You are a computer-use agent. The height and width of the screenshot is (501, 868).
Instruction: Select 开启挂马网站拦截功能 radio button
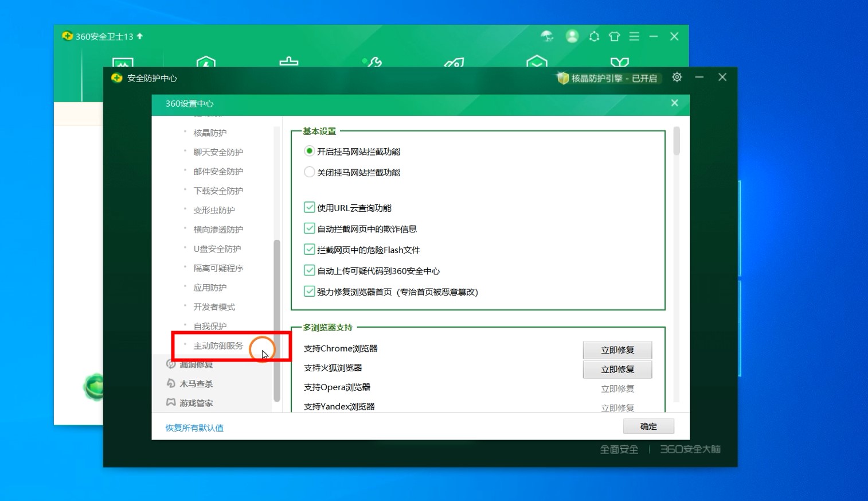pyautogui.click(x=310, y=152)
